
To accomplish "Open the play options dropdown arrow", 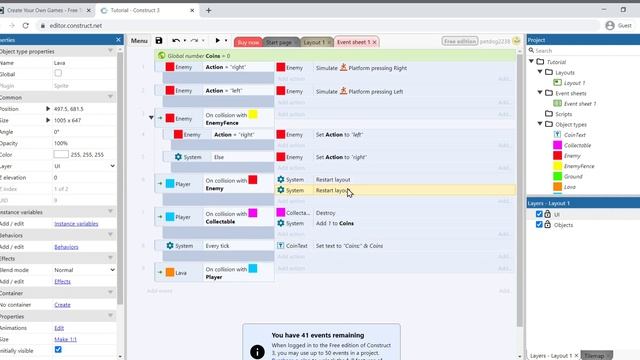I will tap(226, 40).
